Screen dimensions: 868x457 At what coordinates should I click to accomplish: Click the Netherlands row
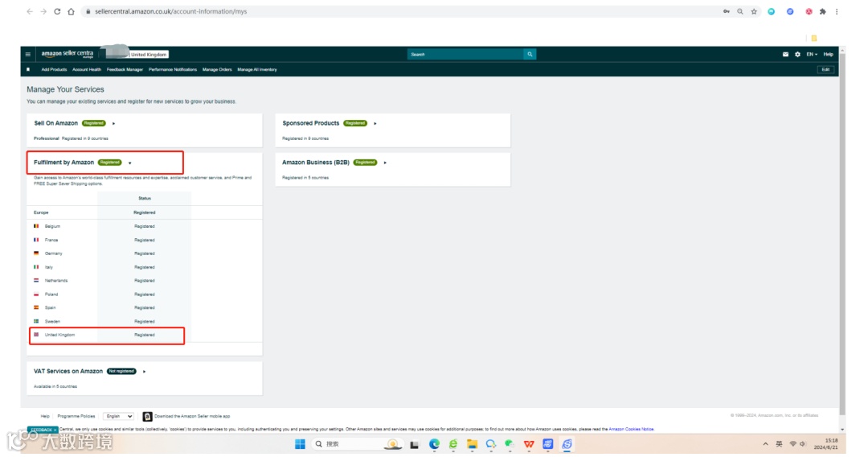(x=145, y=280)
